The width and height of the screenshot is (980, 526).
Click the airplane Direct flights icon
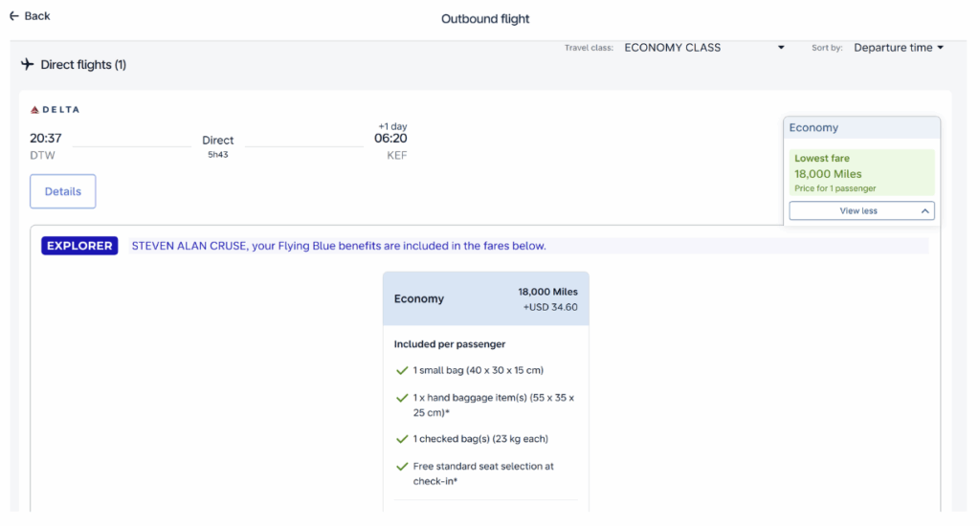(28, 65)
